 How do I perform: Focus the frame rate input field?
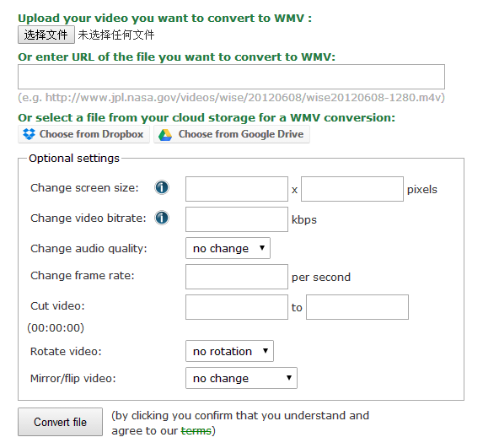click(237, 277)
